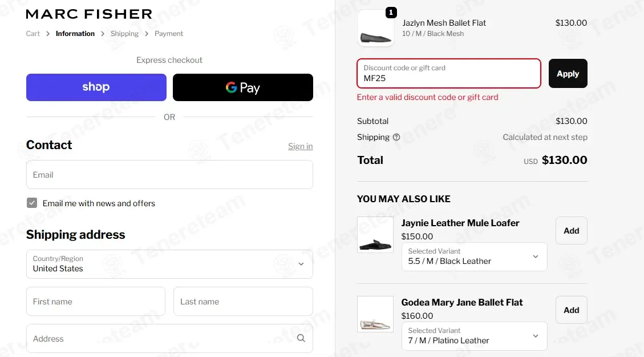644x357 pixels.
Task: Open the Country/Region dropdown
Action: click(169, 264)
